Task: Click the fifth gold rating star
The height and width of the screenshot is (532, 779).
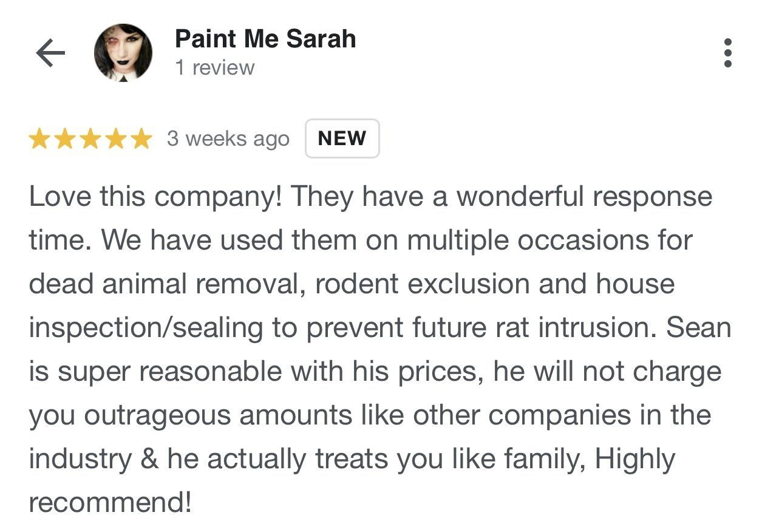Action: 141,139
